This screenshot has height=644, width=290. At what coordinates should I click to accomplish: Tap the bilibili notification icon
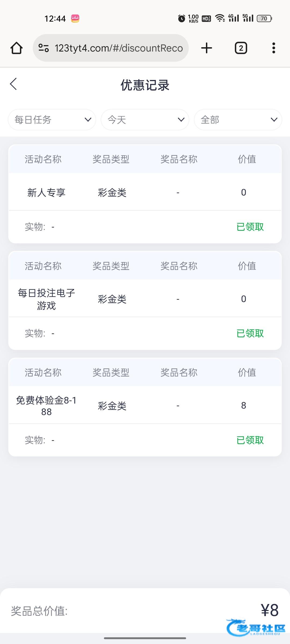click(x=75, y=19)
